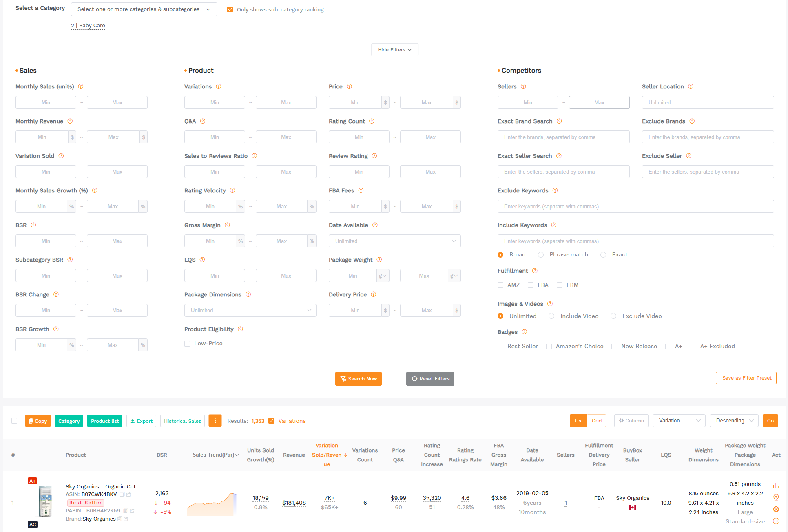This screenshot has width=788, height=532.
Task: Type a brand in Exact Brand Search field
Action: (563, 137)
